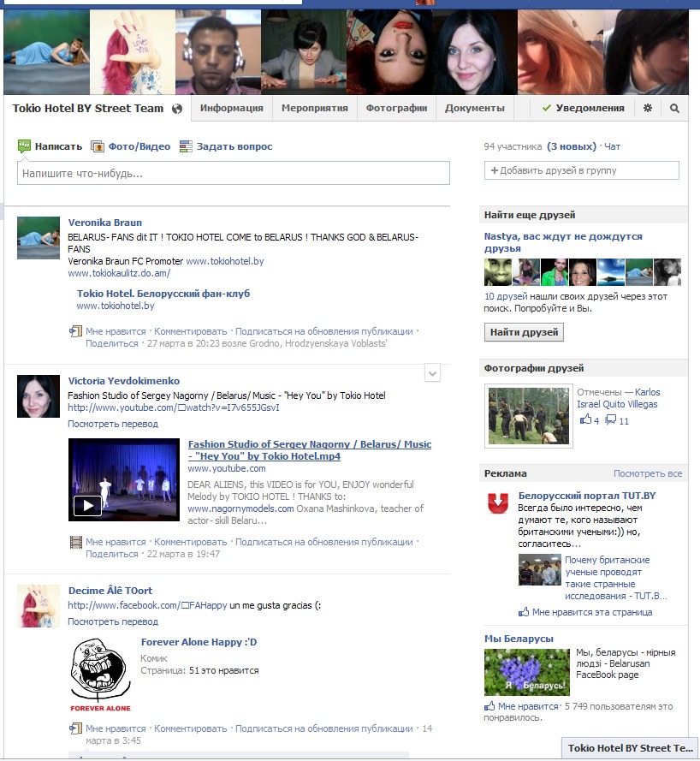Click 10 друзей link in friend finder
This screenshot has height=761, width=700.
506,296
